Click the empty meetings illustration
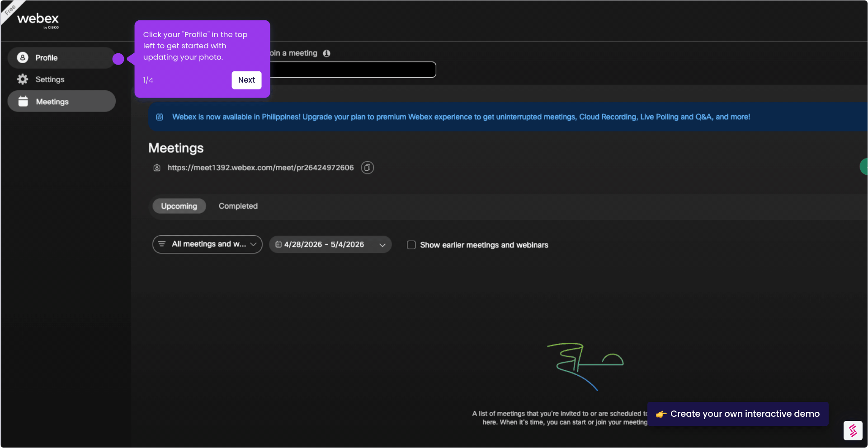The width and height of the screenshot is (868, 448). (x=585, y=366)
